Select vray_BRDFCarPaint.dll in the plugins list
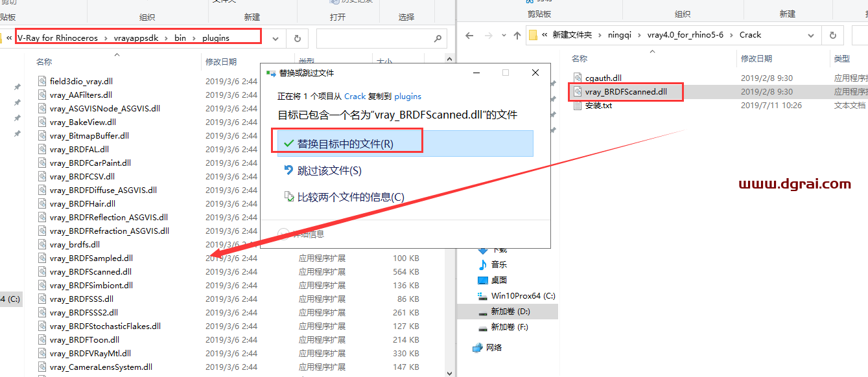 click(x=90, y=163)
